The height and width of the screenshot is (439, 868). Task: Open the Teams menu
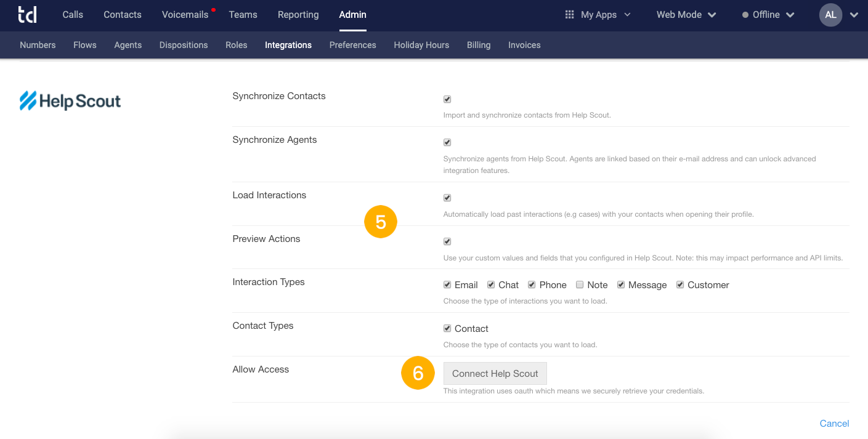(243, 15)
